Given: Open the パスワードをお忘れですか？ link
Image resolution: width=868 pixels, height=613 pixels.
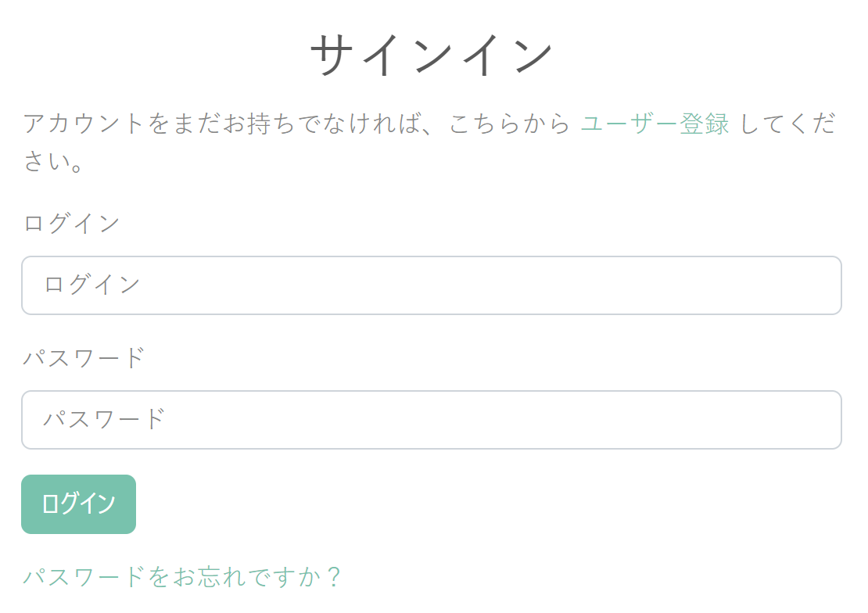Looking at the screenshot, I should coord(182,576).
